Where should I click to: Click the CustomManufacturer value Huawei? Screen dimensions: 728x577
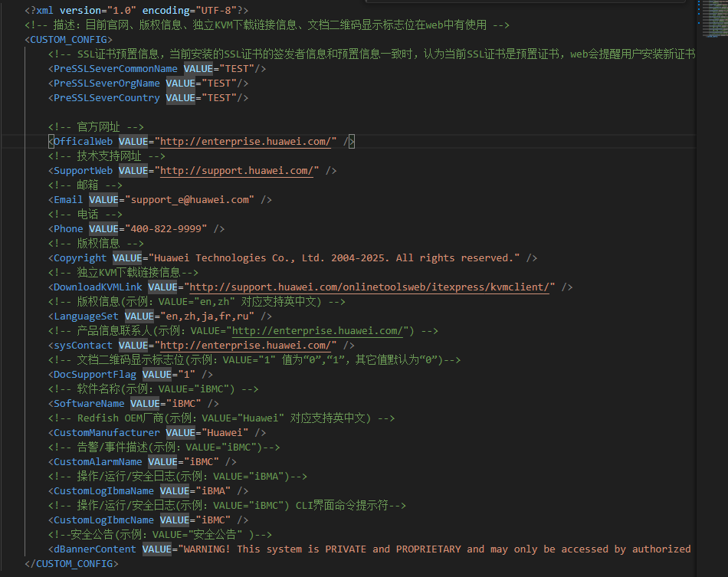(x=222, y=433)
